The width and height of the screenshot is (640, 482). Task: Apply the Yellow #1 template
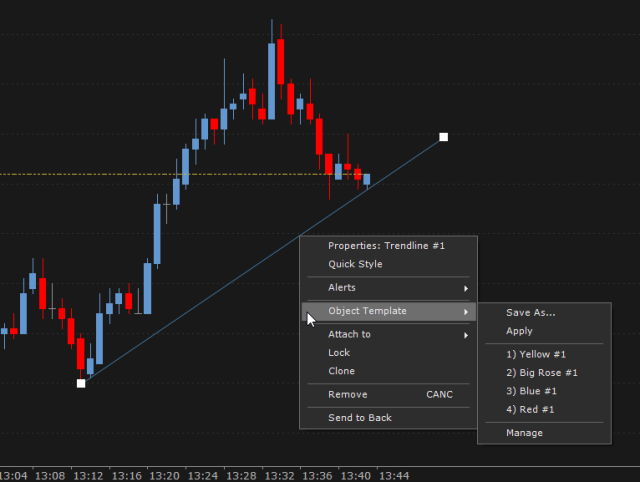pos(536,355)
